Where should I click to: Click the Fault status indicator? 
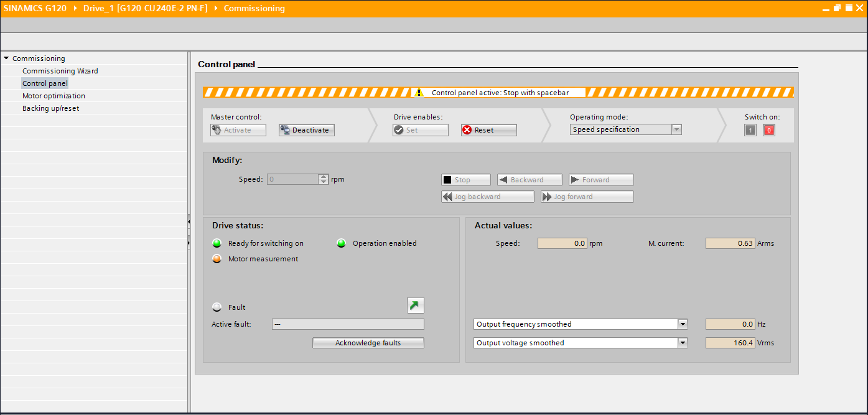click(x=217, y=307)
